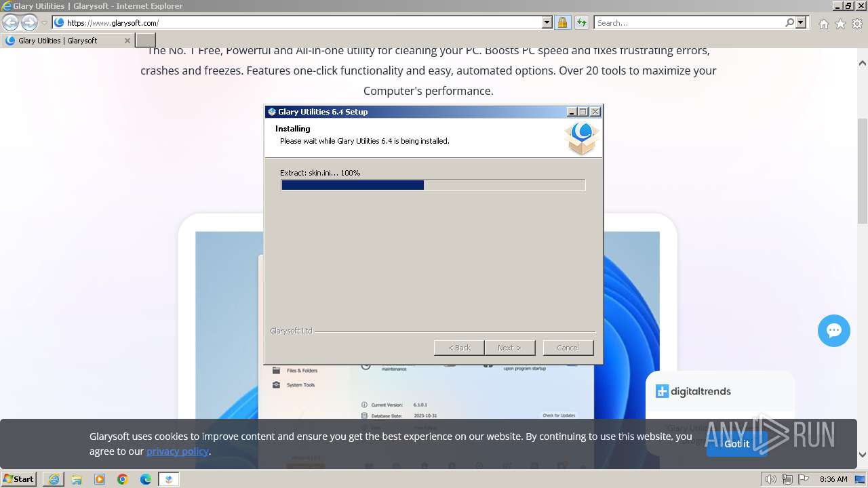The image size is (868, 488).
Task: Click the 'Extract: skin.ini... 100%' status text
Action: point(320,173)
